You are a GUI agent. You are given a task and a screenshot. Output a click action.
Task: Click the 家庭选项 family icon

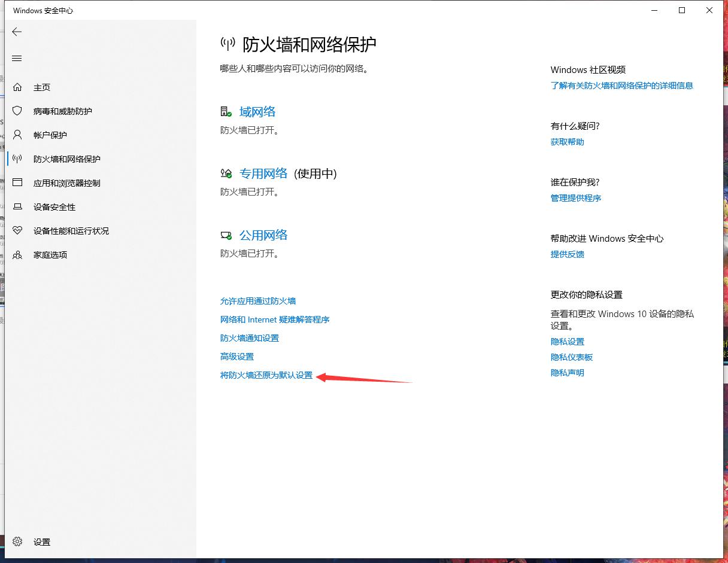click(19, 254)
